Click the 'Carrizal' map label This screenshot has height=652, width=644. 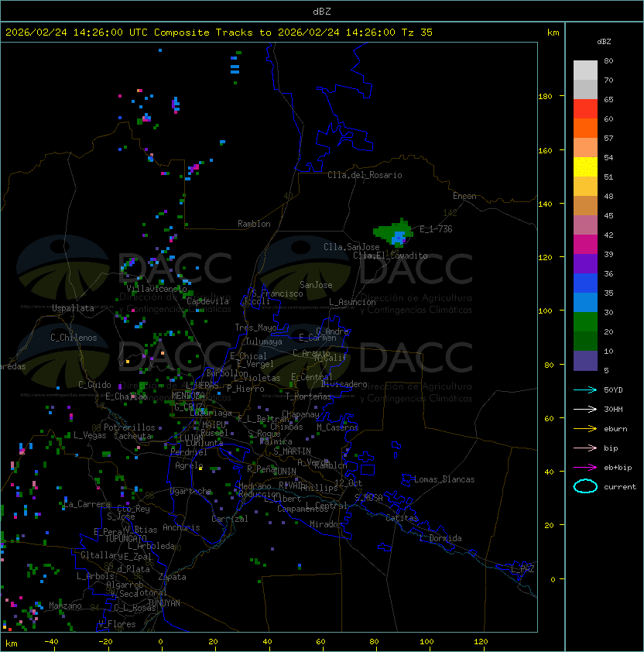(x=230, y=519)
